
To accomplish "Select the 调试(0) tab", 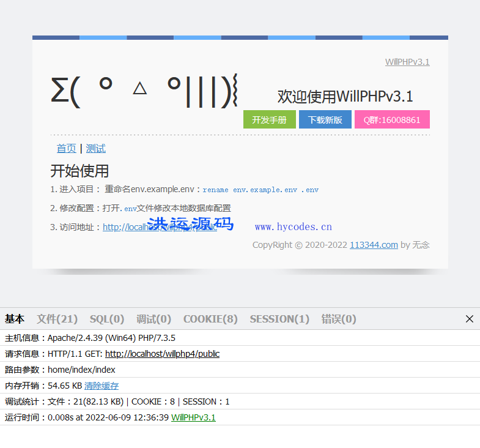I will (x=153, y=319).
